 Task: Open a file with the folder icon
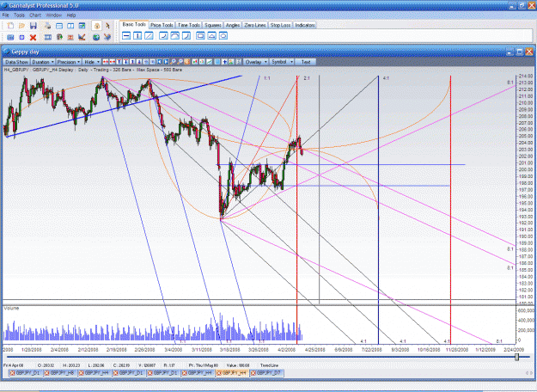pos(21,26)
